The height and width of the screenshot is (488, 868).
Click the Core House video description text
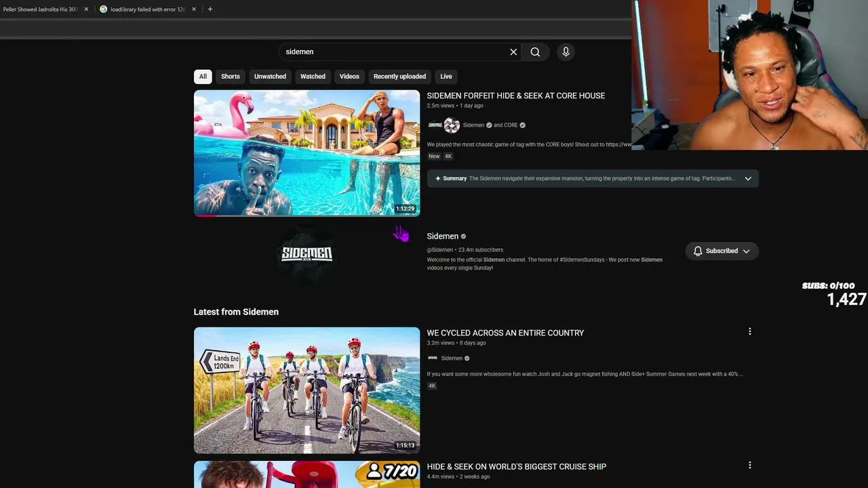(529, 144)
